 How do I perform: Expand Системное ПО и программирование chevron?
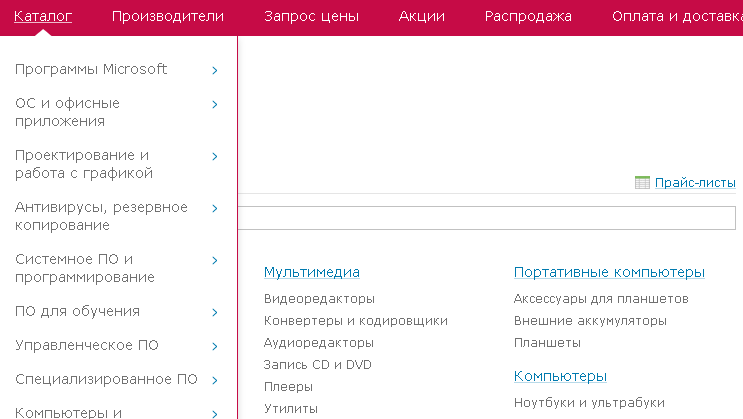click(215, 260)
